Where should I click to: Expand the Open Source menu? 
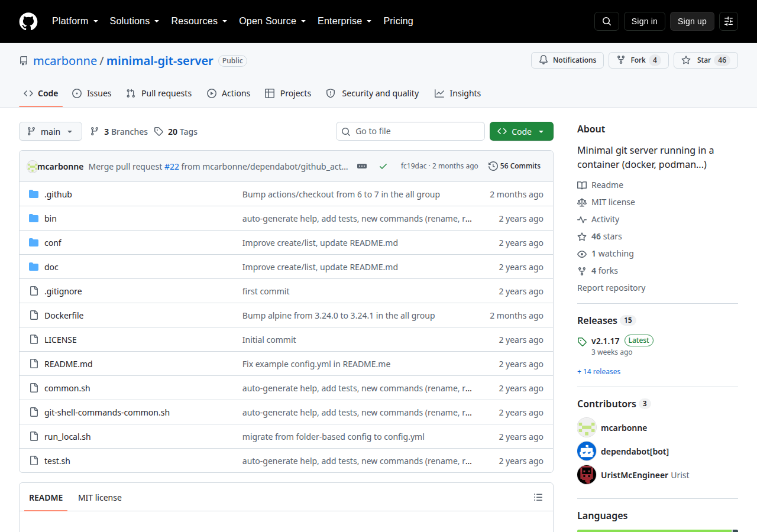point(272,21)
